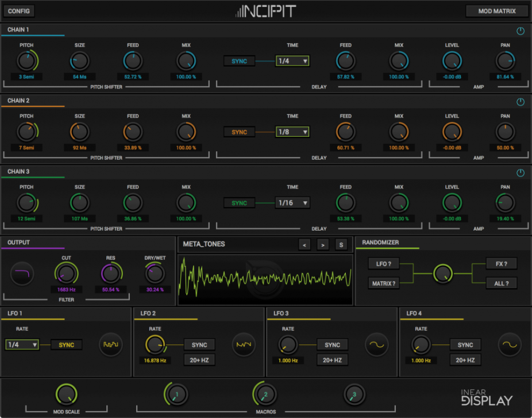Image resolution: width=532 pixels, height=418 pixels.
Task: Toggle the Chain 1 power icon
Action: click(x=521, y=31)
